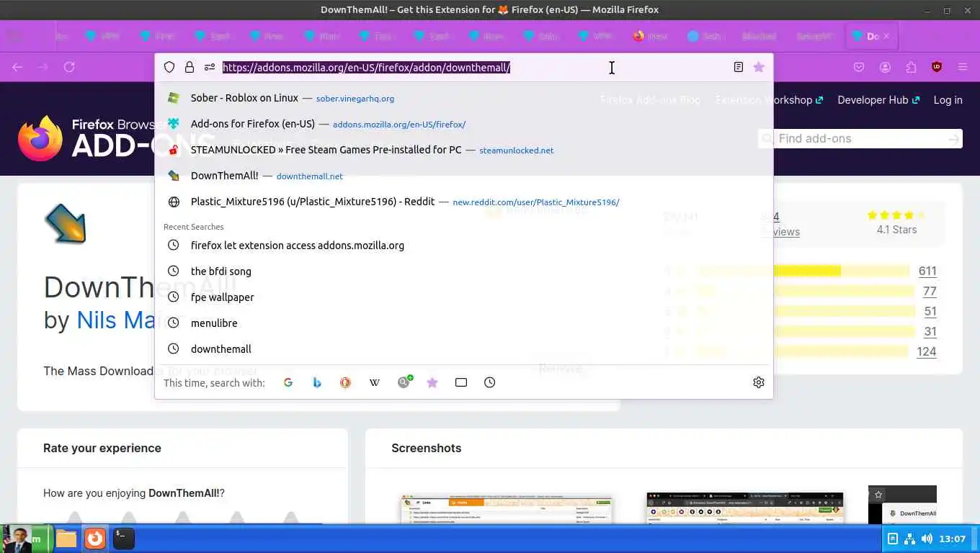This screenshot has width=980, height=553.
Task: Select recent search 'the bfdi song'
Action: click(x=464, y=271)
